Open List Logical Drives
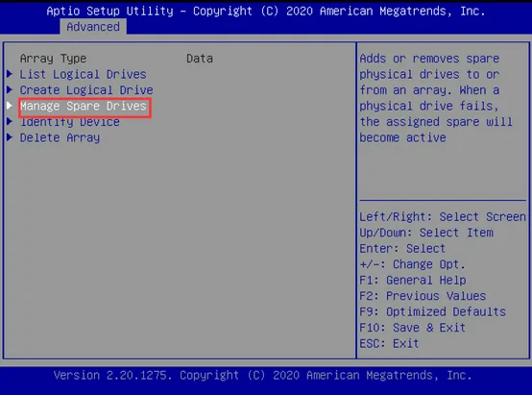 coord(84,74)
